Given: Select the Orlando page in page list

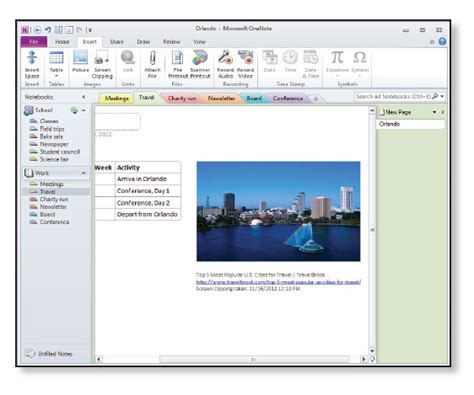Looking at the screenshot, I should point(412,124).
